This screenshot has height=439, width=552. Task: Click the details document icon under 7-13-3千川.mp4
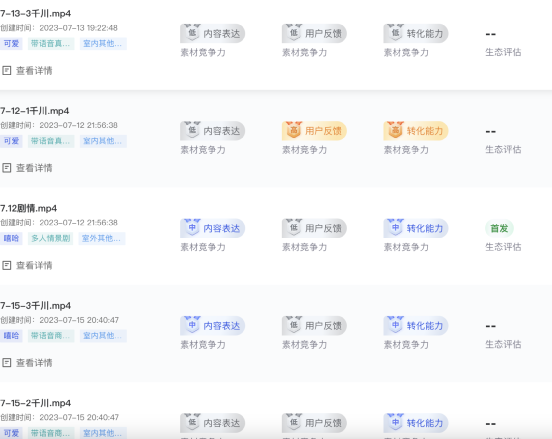7,70
